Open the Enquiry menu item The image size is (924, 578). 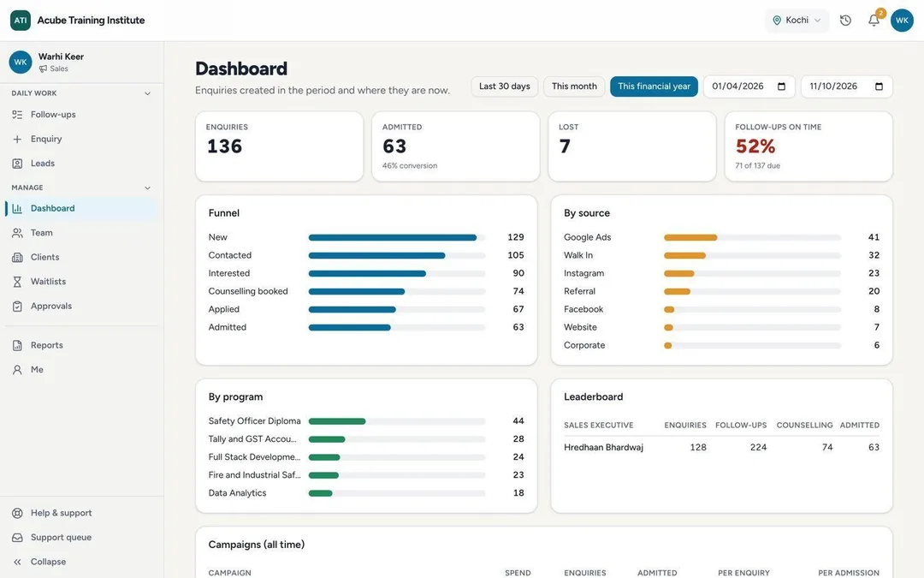81,139
